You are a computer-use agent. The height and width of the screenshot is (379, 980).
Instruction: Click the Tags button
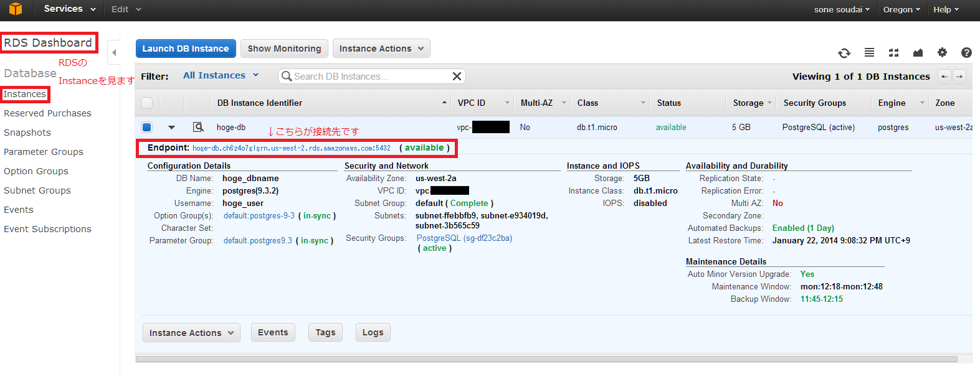click(325, 332)
